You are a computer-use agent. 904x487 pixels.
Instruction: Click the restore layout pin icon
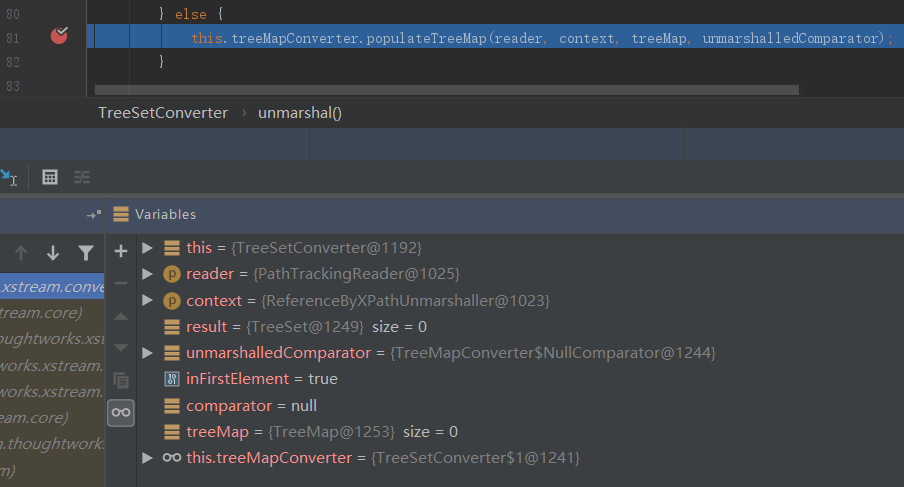(94, 214)
